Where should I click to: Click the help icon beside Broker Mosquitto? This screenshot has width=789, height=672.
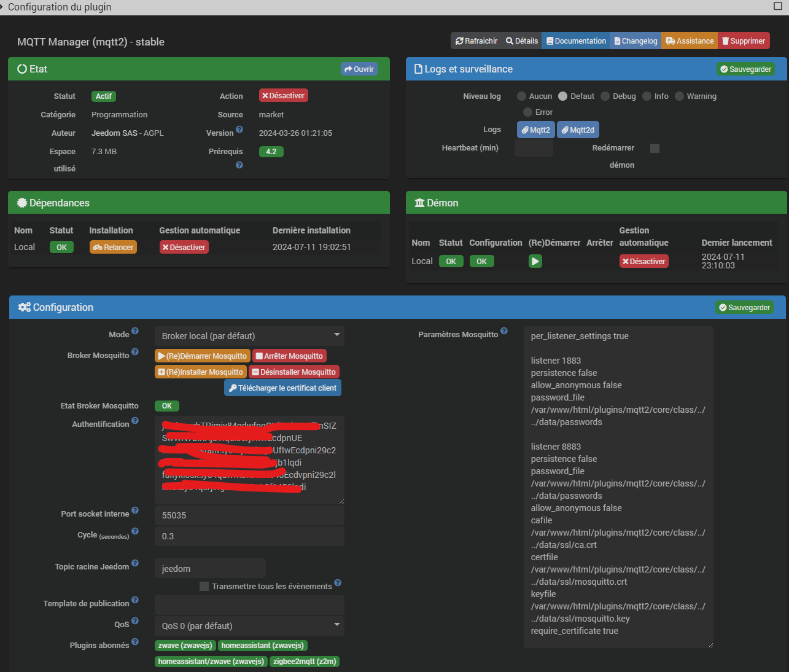(135, 352)
